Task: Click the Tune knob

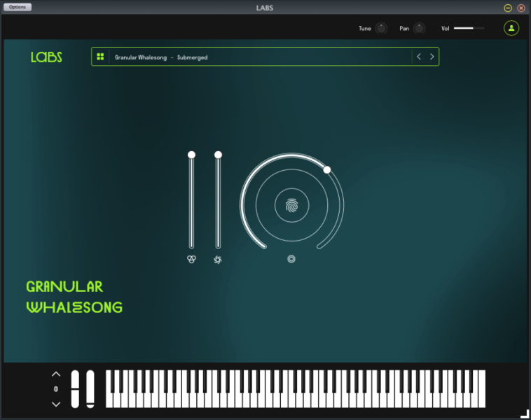Action: click(381, 29)
